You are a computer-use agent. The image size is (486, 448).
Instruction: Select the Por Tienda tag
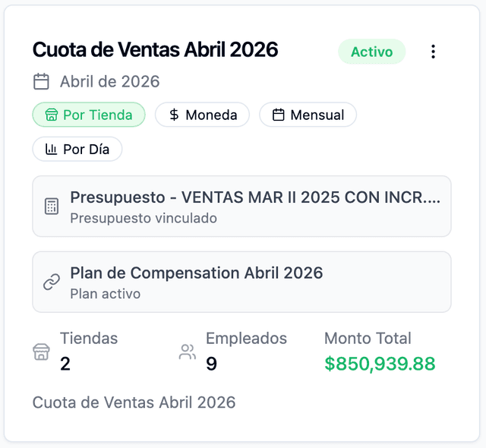click(88, 115)
